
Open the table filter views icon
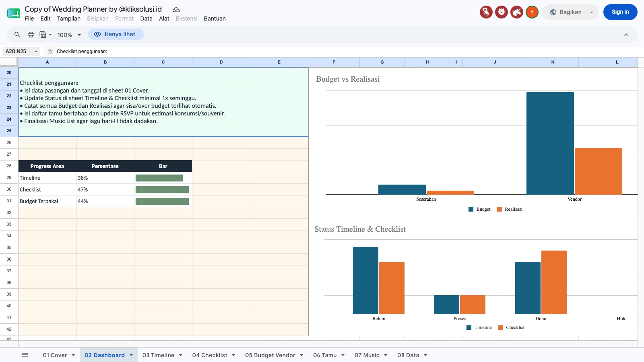43,35
